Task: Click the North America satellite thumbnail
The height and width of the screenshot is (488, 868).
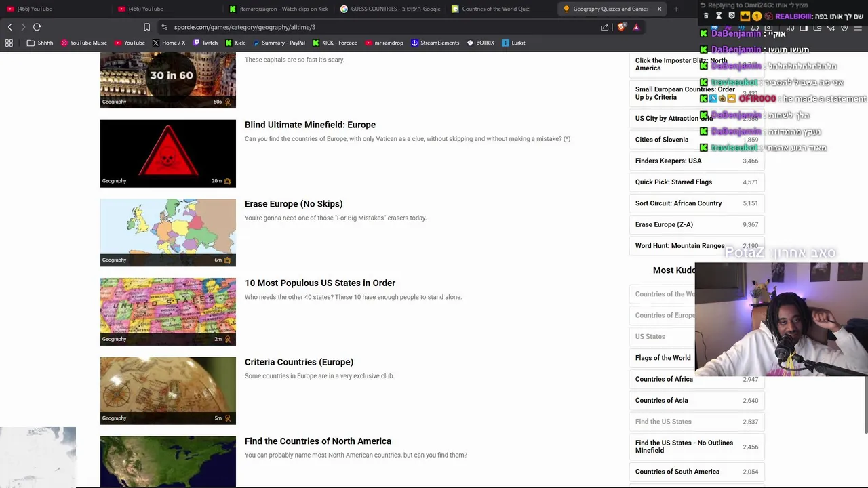Action: click(168, 462)
